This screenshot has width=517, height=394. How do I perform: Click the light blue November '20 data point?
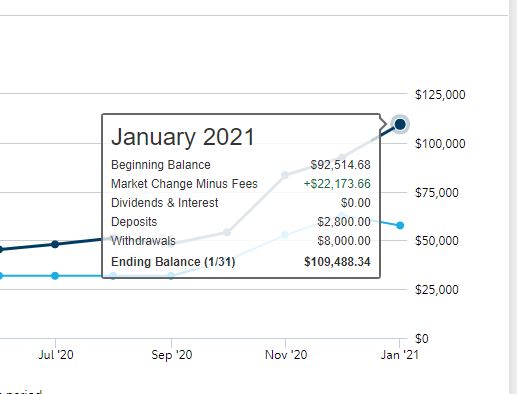285,235
